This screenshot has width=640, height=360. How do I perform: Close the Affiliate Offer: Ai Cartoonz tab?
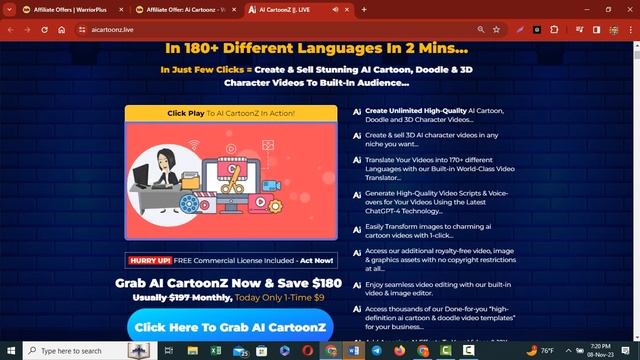(x=234, y=10)
